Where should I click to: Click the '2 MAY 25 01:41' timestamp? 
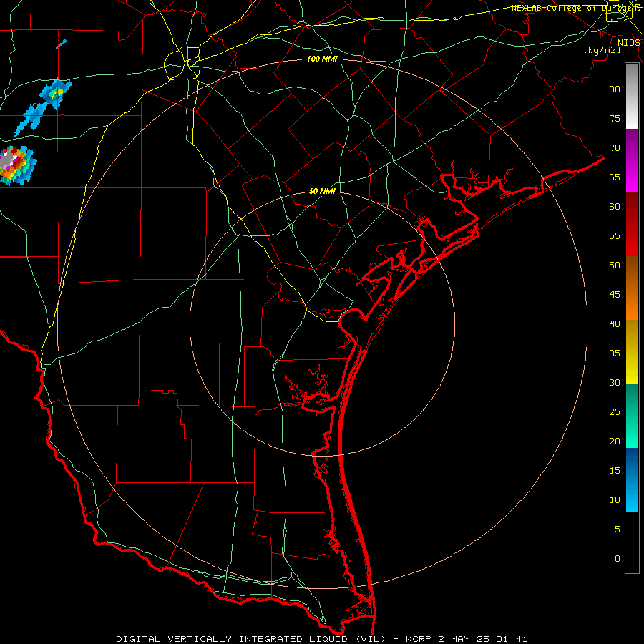tap(482, 639)
